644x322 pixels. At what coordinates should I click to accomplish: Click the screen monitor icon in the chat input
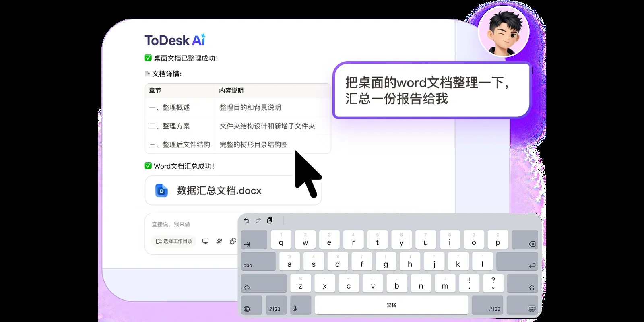tap(205, 241)
